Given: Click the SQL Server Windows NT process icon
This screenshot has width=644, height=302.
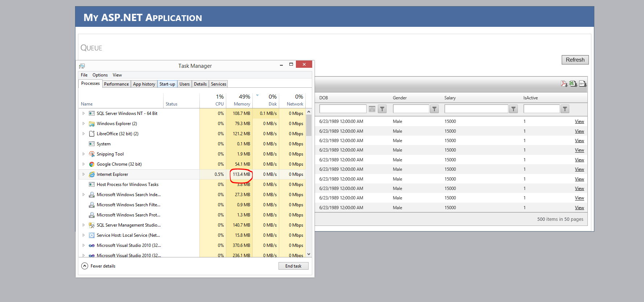Looking at the screenshot, I should (92, 113).
